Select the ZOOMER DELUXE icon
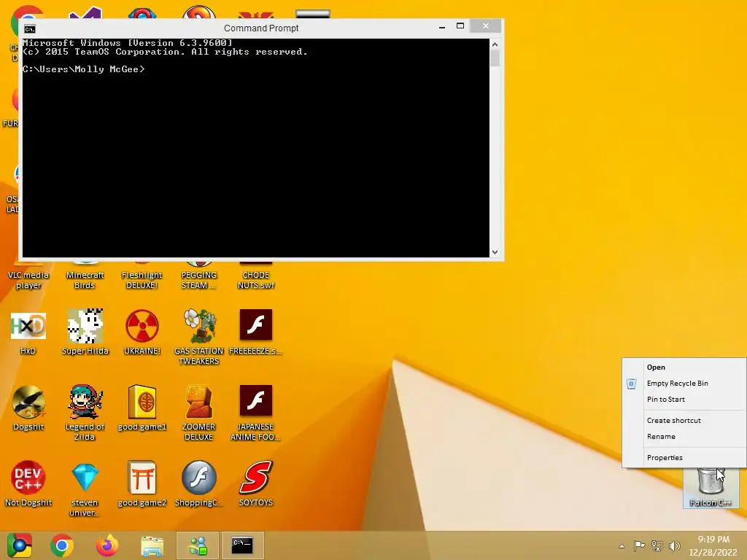Image resolution: width=747 pixels, height=560 pixels. pyautogui.click(x=198, y=413)
